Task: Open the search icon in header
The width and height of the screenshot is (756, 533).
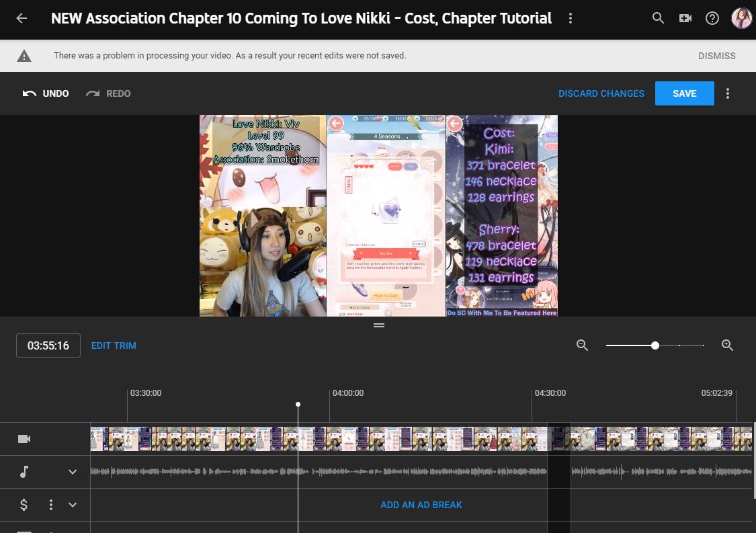Action: (658, 18)
